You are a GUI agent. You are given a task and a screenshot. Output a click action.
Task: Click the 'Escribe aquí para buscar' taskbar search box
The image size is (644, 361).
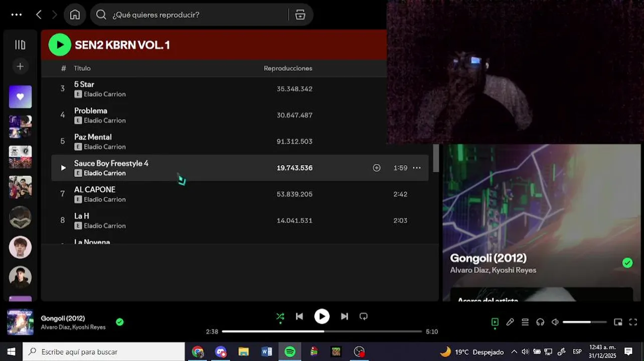104,351
